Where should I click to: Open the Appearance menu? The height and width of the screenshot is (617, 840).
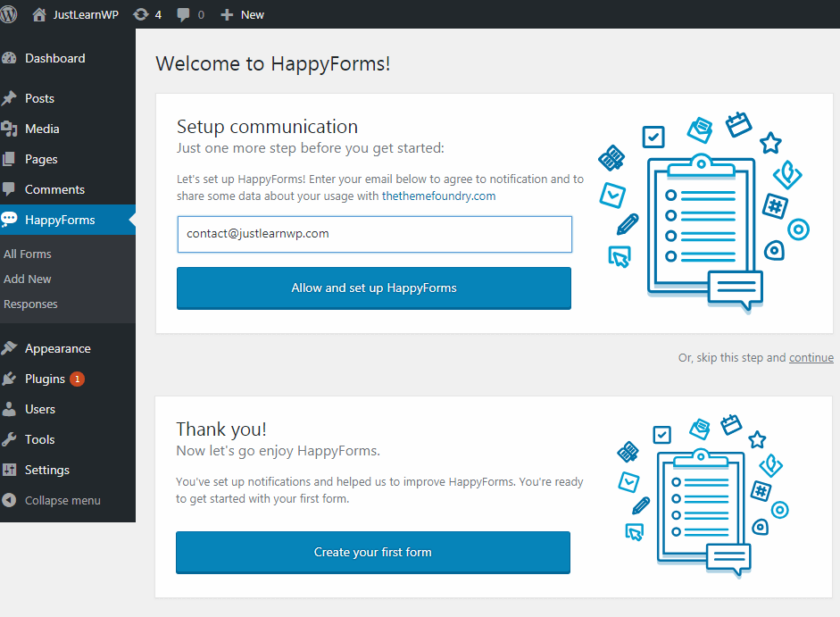pyautogui.click(x=68, y=348)
